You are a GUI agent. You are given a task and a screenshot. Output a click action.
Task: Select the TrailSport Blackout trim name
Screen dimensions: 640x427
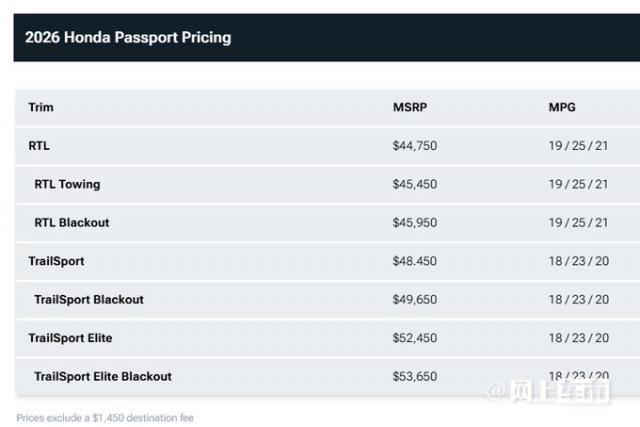pyautogui.click(x=89, y=300)
